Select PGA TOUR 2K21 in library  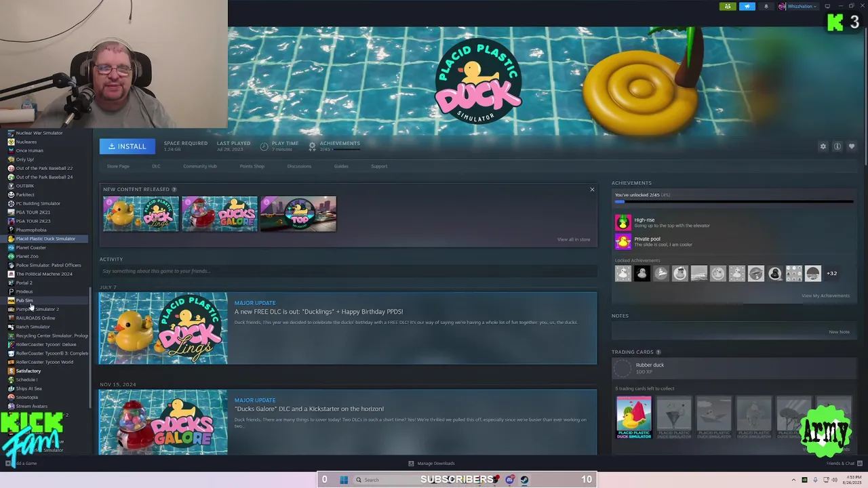click(x=33, y=212)
